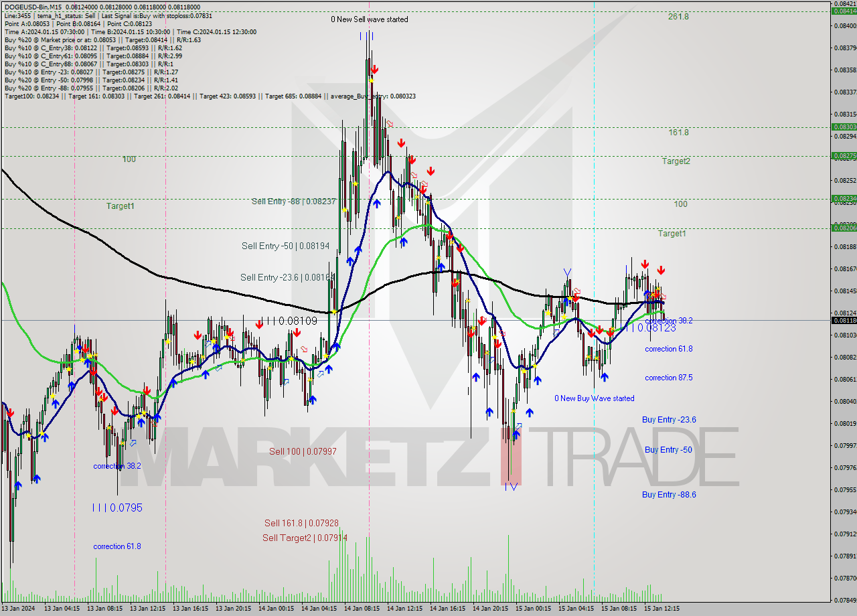The height and width of the screenshot is (616, 857).
Task: Click the Target2 label near level 0.08275
Action: (676, 161)
